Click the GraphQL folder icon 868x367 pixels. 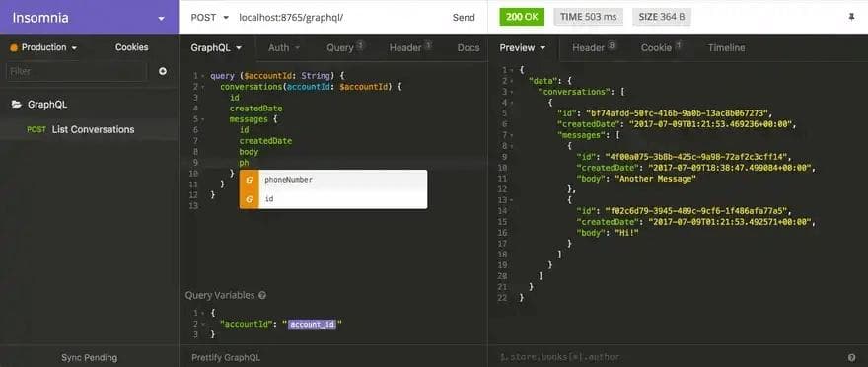click(x=17, y=104)
